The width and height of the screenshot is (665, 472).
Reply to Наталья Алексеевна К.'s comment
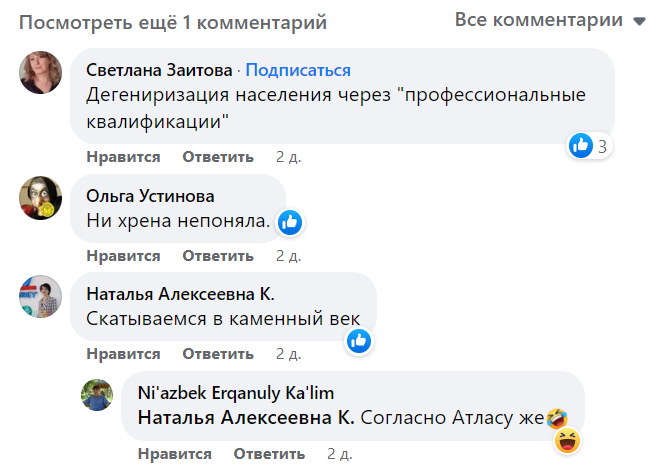click(218, 353)
